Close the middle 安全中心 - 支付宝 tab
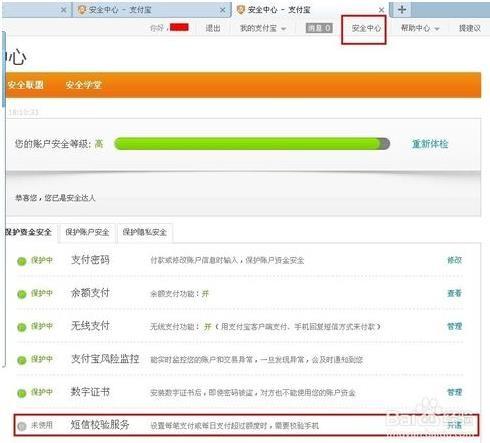This screenshot has height=443, width=490. (223, 10)
